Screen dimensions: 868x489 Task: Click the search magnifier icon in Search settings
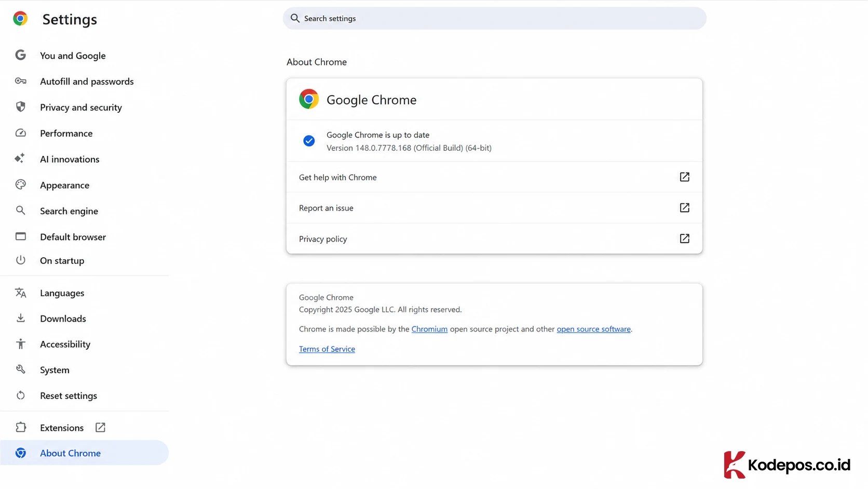pyautogui.click(x=295, y=18)
